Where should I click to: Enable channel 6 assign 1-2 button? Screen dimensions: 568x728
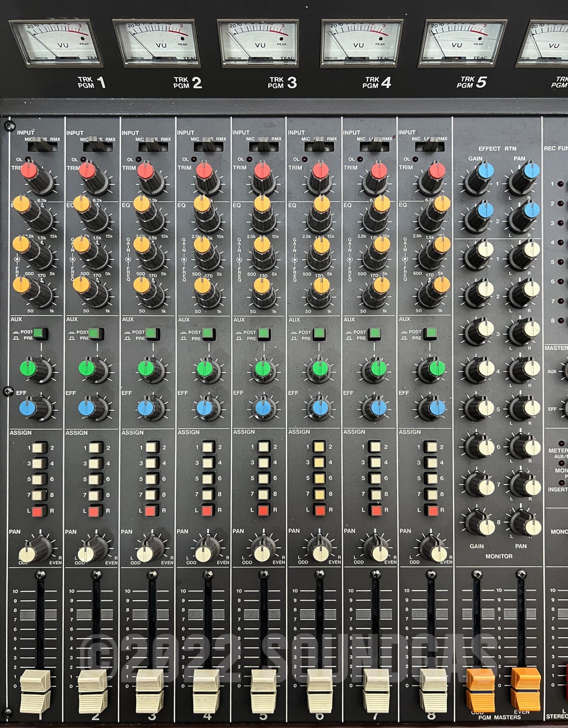318,447
